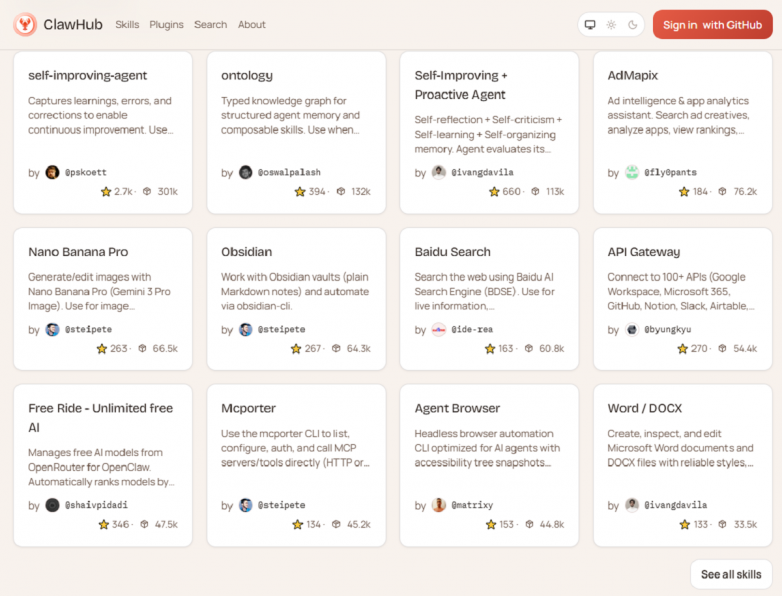The width and height of the screenshot is (782, 596).
Task: Switch to dark theme mode
Action: (633, 24)
